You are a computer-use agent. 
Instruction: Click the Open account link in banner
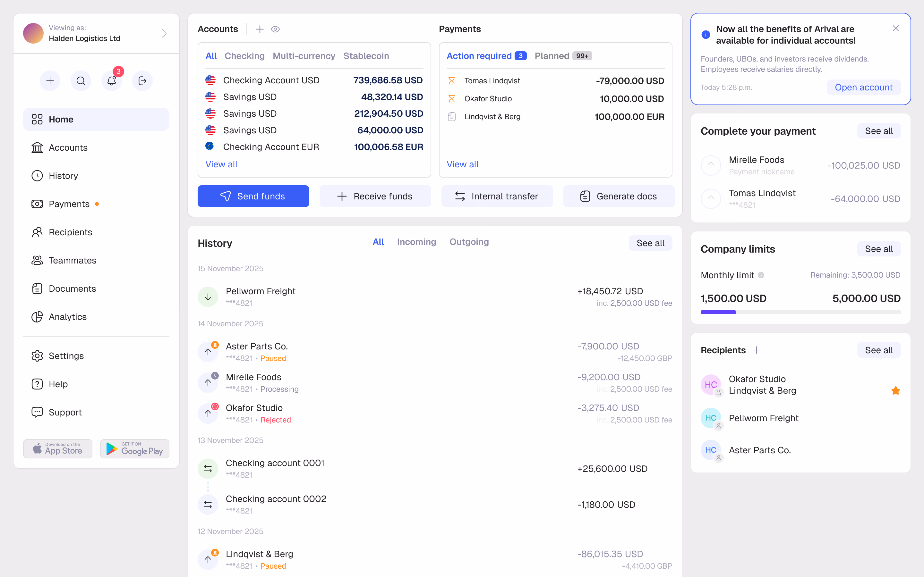click(x=864, y=87)
